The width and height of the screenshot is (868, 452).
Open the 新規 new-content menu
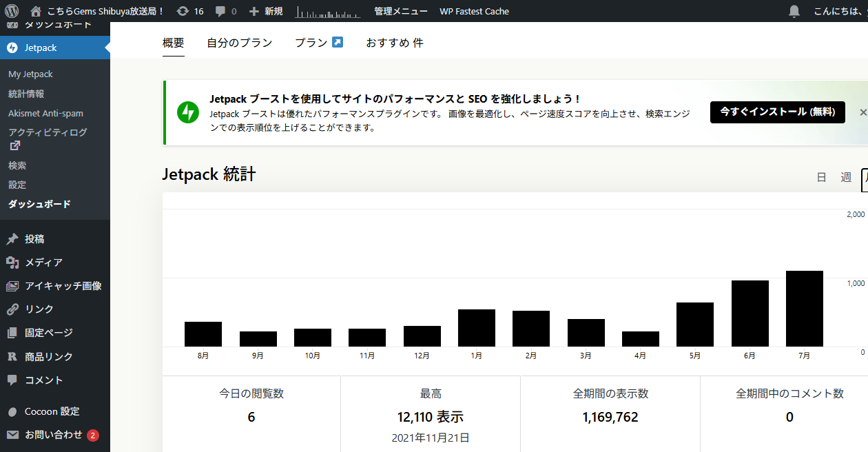click(x=266, y=11)
